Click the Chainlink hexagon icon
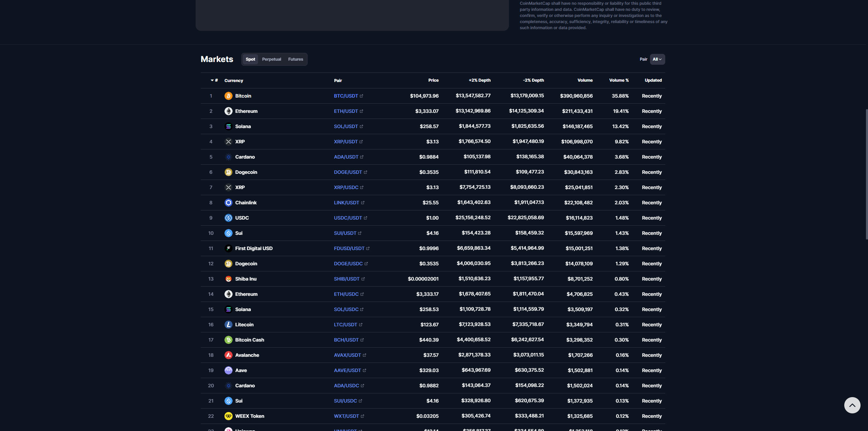 [228, 203]
